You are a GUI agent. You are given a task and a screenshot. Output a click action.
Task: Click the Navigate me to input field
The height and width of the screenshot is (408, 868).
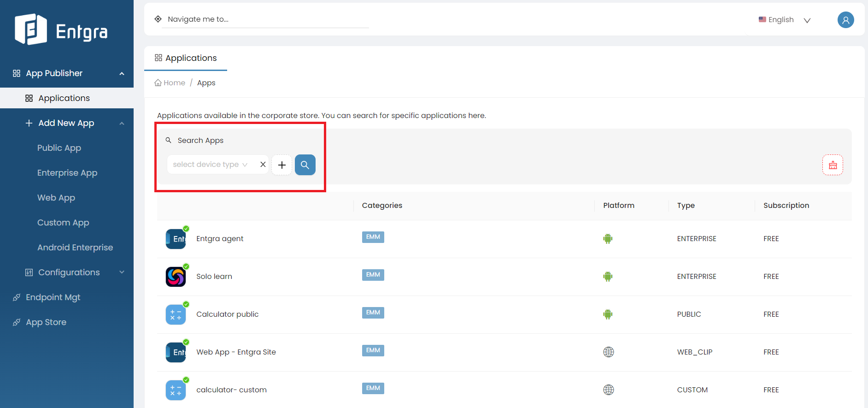click(265, 19)
